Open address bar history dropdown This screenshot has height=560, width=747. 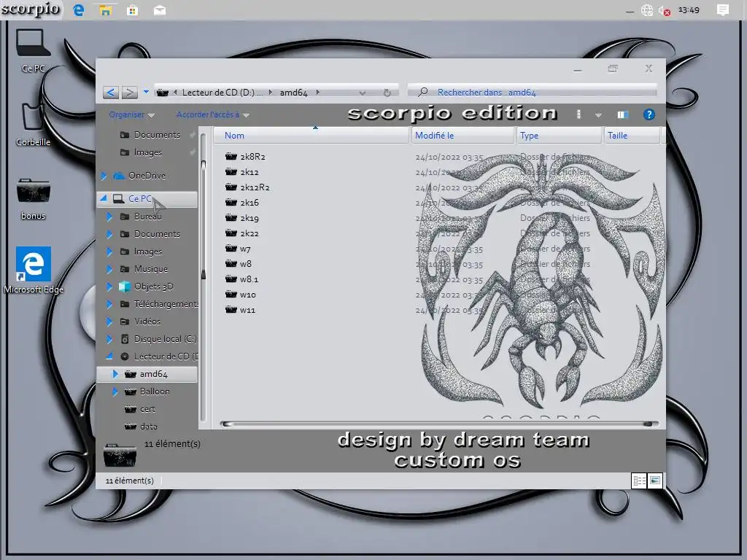[363, 93]
